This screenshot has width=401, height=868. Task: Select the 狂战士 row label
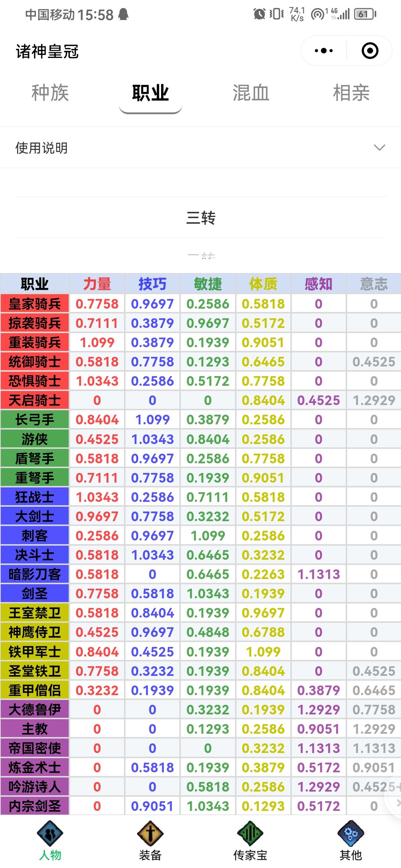click(35, 497)
